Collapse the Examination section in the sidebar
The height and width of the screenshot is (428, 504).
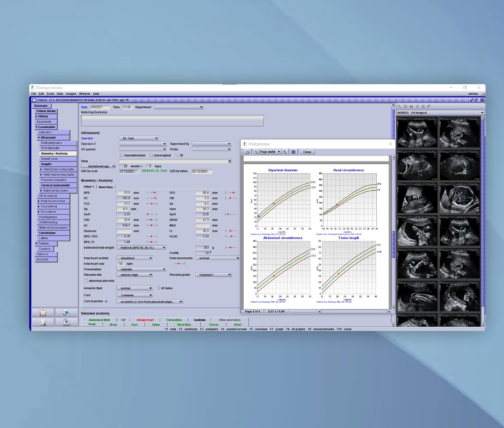[x=37, y=127]
